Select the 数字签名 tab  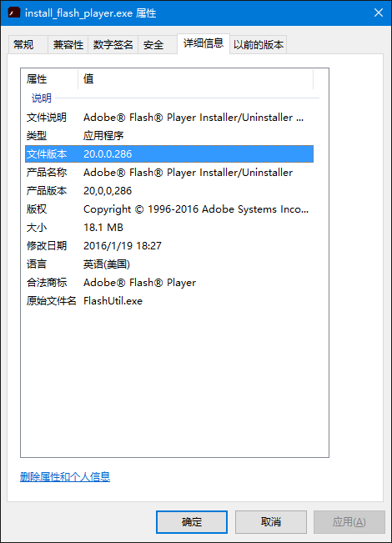click(113, 45)
